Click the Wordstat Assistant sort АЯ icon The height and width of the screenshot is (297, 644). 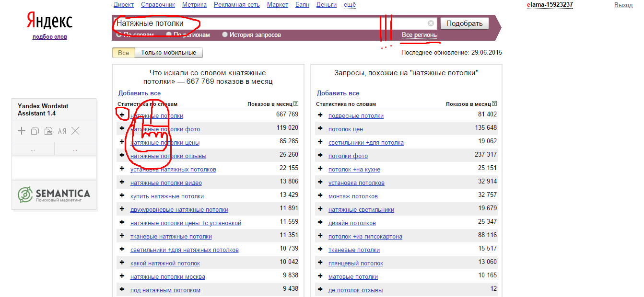(62, 131)
